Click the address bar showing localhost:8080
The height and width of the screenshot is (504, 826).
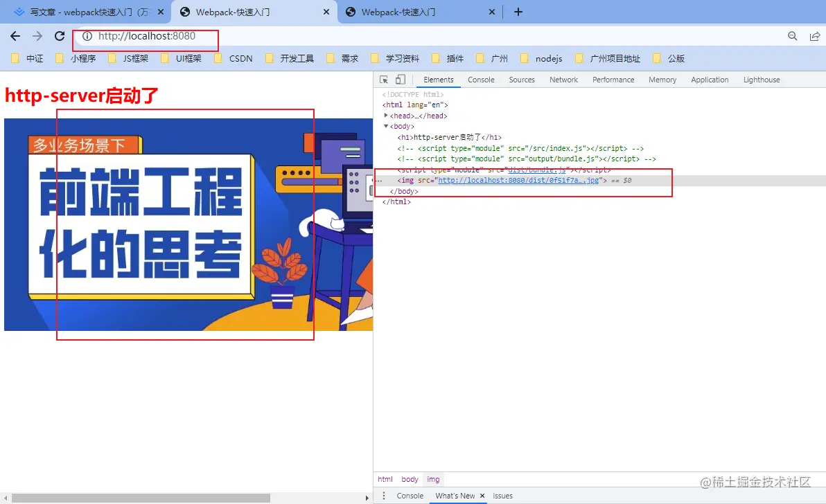pyautogui.click(x=146, y=36)
